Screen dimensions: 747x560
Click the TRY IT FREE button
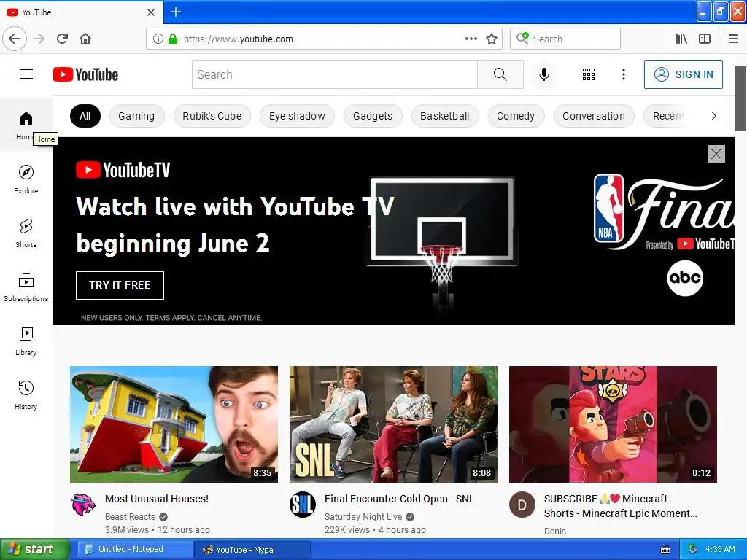[x=120, y=285]
